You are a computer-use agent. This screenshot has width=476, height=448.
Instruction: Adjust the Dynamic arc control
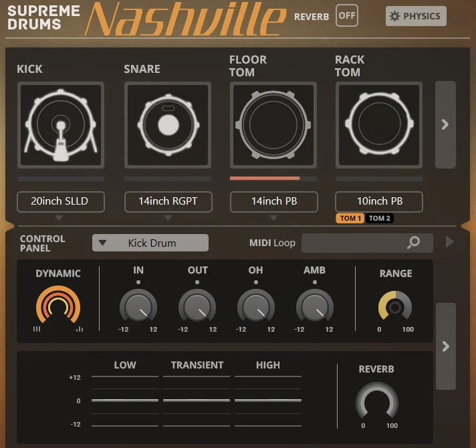click(x=58, y=304)
